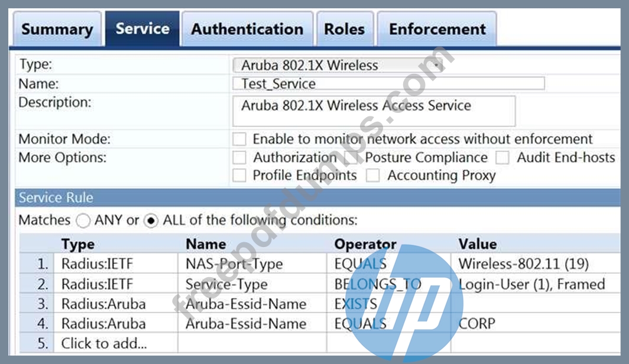Select rule 4 with value CORP

point(320,323)
